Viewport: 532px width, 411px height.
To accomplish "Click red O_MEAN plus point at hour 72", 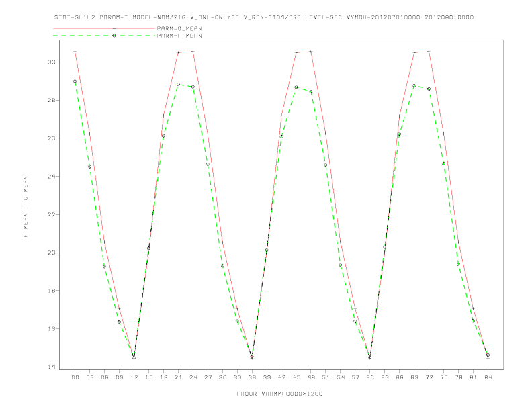I will 429,52.
